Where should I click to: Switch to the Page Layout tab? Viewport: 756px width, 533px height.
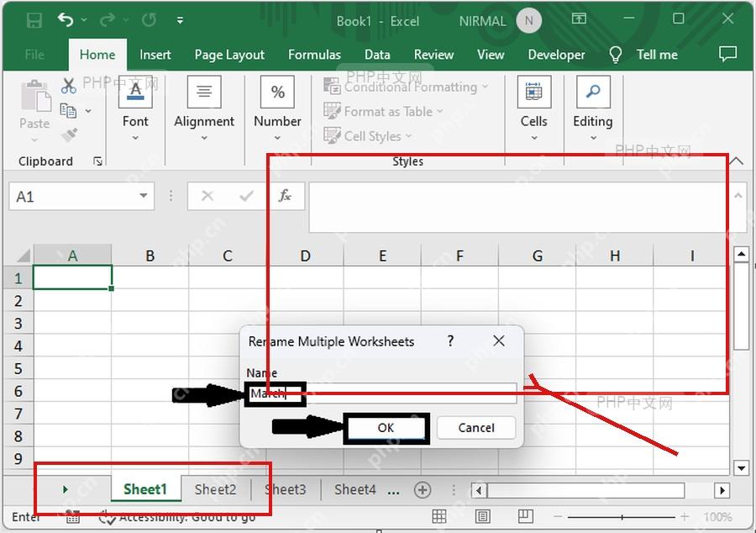[x=229, y=55]
